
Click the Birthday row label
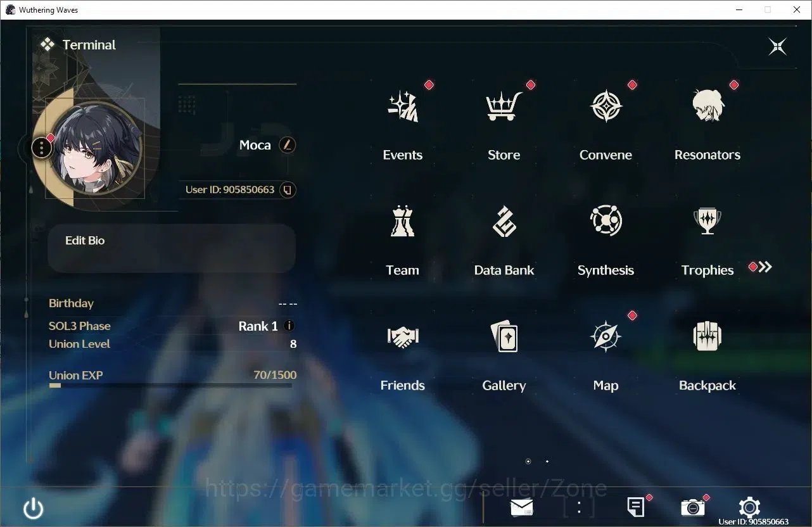tap(71, 303)
